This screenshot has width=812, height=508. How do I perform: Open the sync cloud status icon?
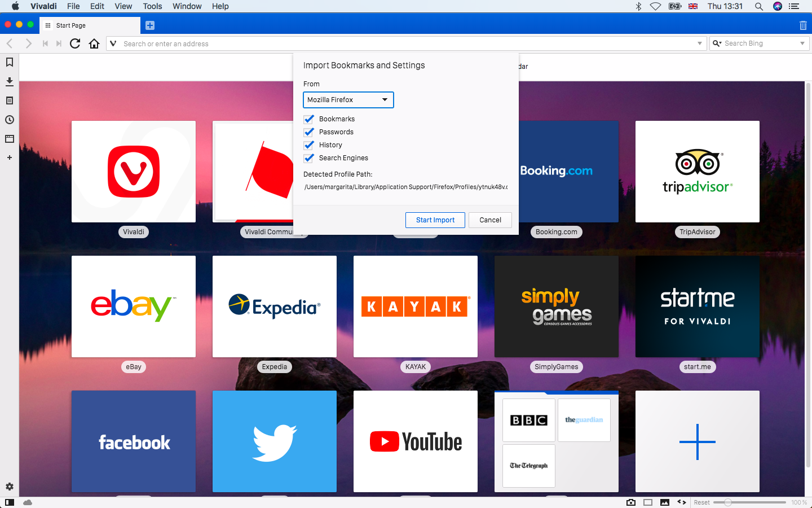pos(28,502)
